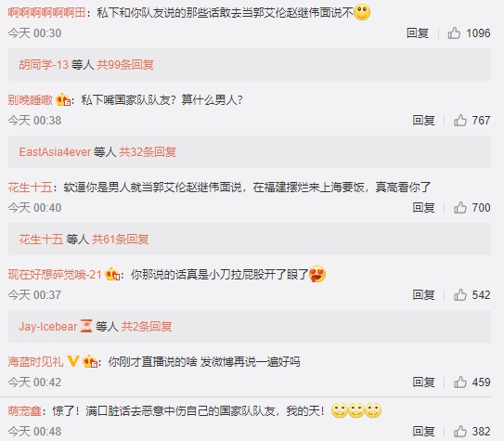The width and height of the screenshot is (504, 441).
Task: Visit Jay-Icebear's profile
Action: pyautogui.click(x=48, y=327)
